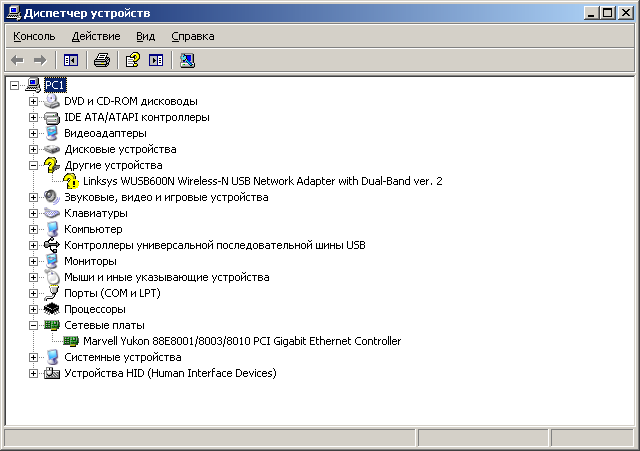Click the PC1 computer icon
The width and height of the screenshot is (640, 451).
(33, 85)
